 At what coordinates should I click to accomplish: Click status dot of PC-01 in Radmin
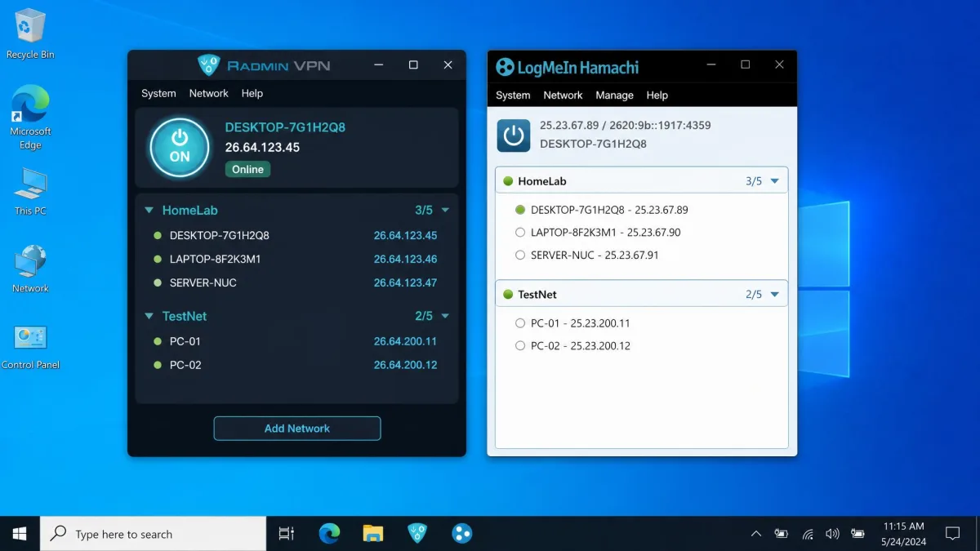[x=158, y=341]
